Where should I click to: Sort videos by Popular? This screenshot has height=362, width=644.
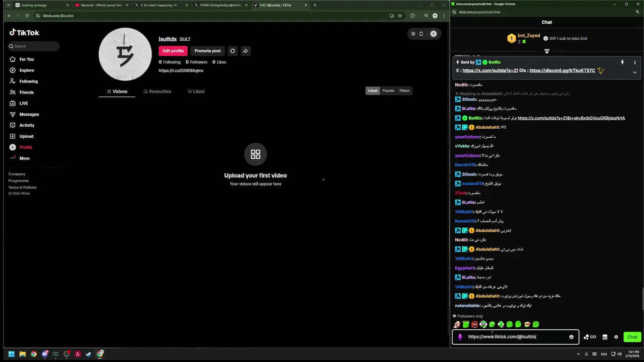tap(388, 90)
